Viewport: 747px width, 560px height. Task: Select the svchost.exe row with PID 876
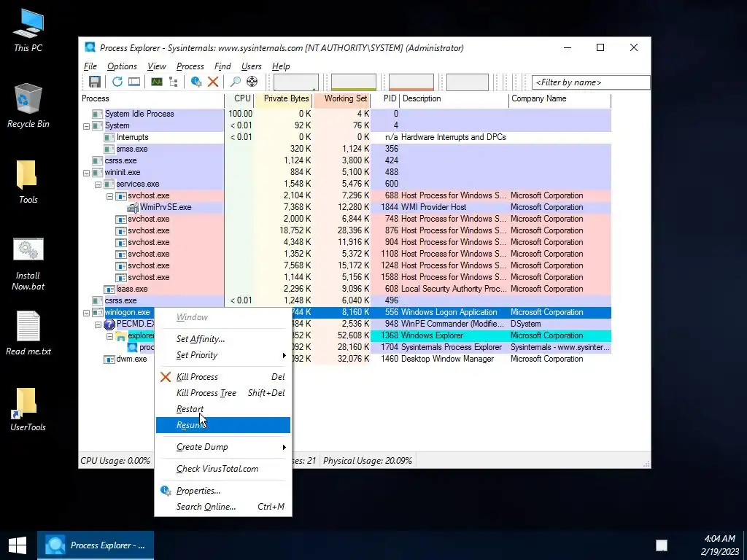click(x=346, y=230)
